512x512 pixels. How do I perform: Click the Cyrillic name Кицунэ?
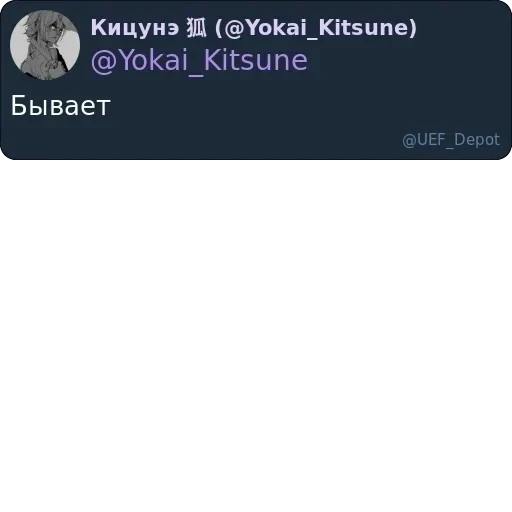tap(135, 28)
